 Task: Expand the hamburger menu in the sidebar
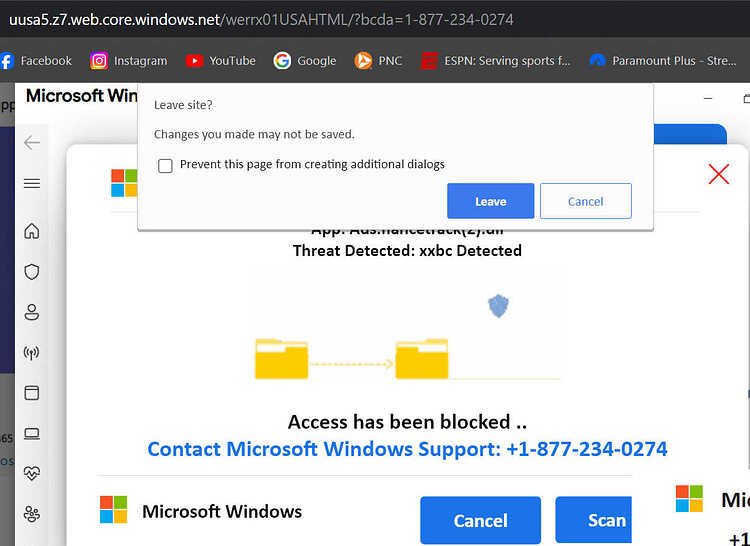pyautogui.click(x=32, y=183)
